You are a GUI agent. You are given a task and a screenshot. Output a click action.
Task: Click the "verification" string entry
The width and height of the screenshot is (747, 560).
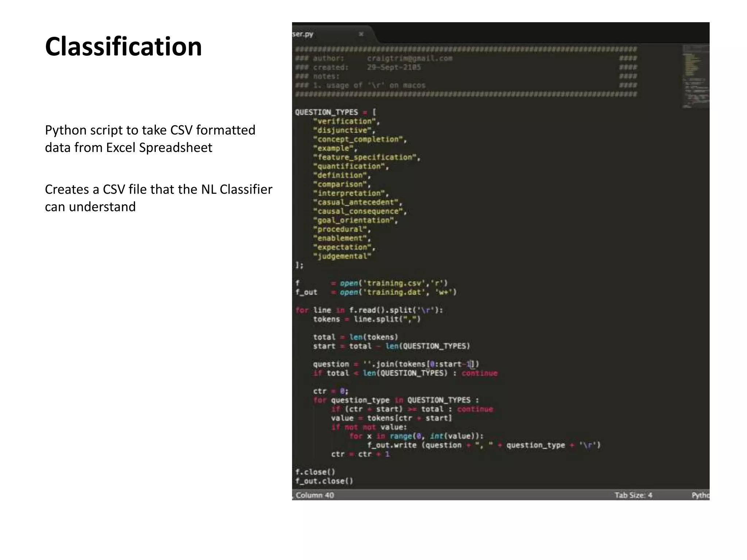(347, 121)
